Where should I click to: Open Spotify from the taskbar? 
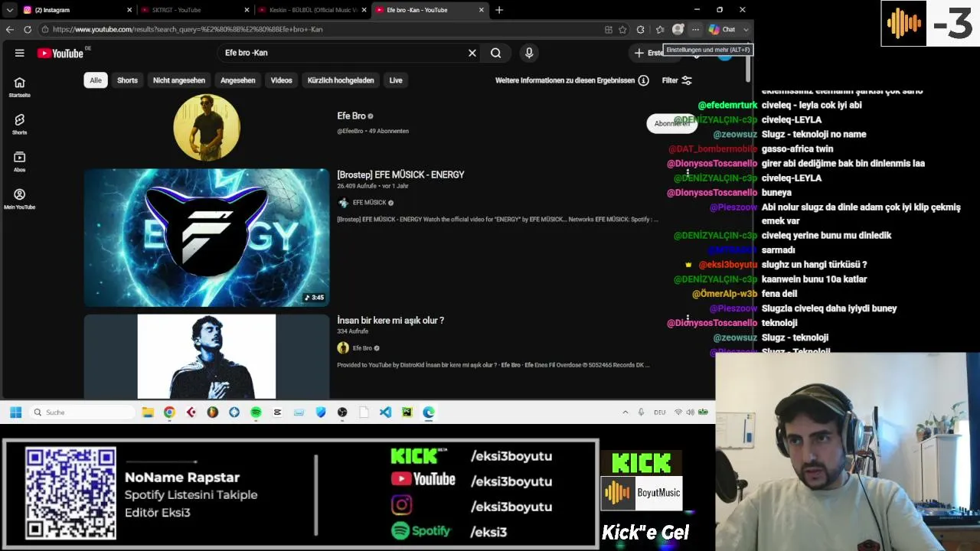[256, 412]
